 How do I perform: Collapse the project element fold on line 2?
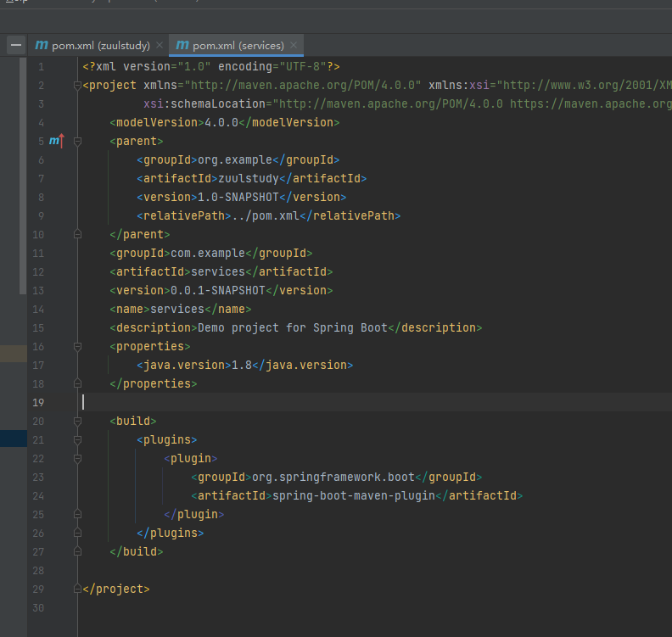[77, 86]
